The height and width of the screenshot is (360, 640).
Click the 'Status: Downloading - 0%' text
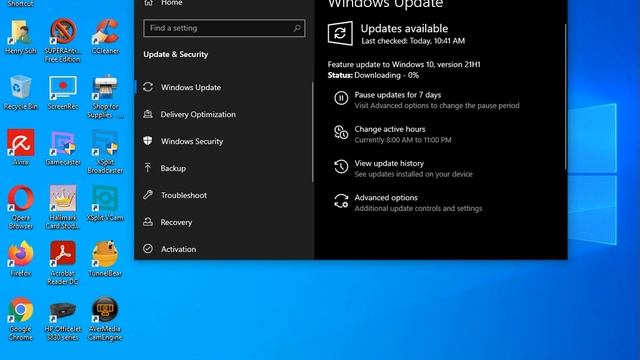coord(373,75)
